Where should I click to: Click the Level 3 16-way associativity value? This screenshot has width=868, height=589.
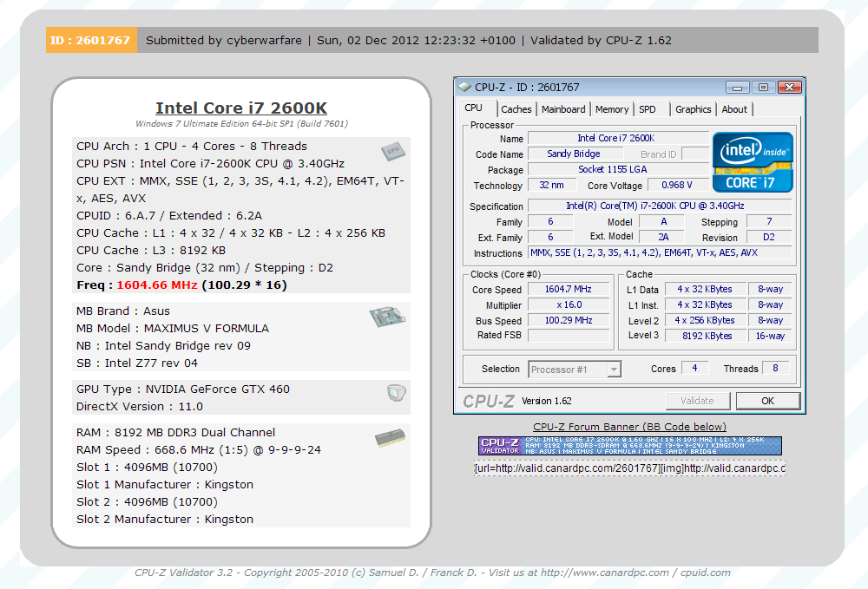click(770, 336)
